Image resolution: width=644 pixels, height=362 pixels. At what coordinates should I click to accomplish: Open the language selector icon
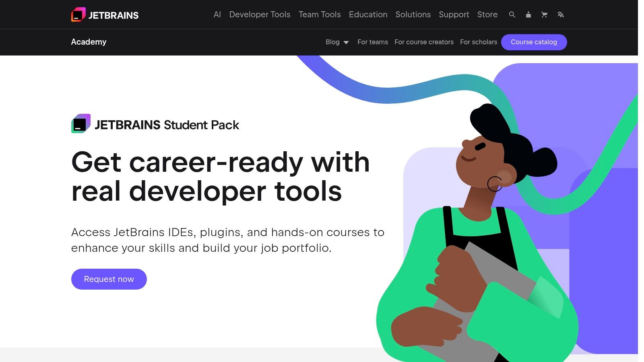pos(561,14)
